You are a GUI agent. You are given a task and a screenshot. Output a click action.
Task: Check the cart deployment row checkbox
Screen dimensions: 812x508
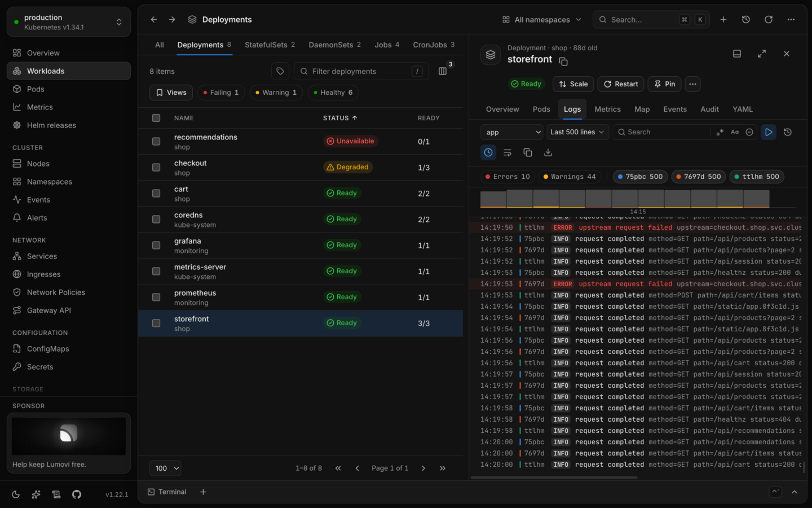coord(156,194)
